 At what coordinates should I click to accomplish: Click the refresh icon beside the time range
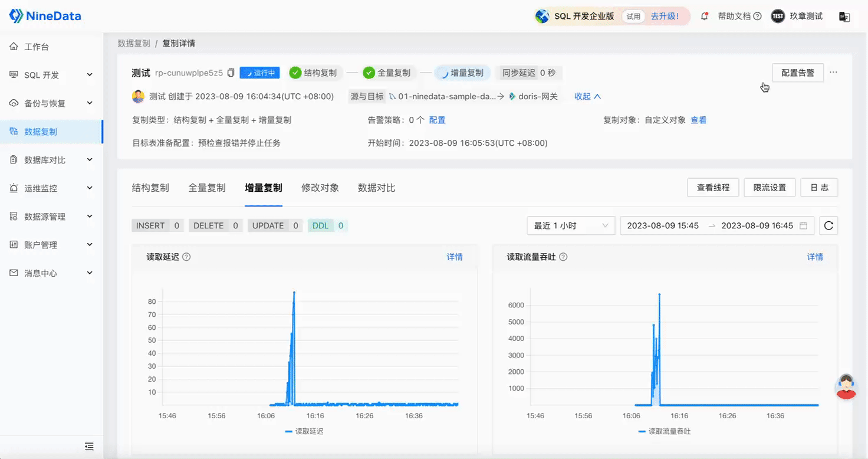pos(828,225)
